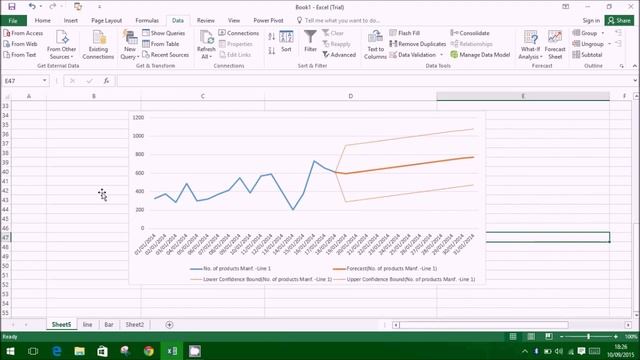This screenshot has height=360, width=640.
Task: Click the horizontal scrollbar
Action: (484, 325)
